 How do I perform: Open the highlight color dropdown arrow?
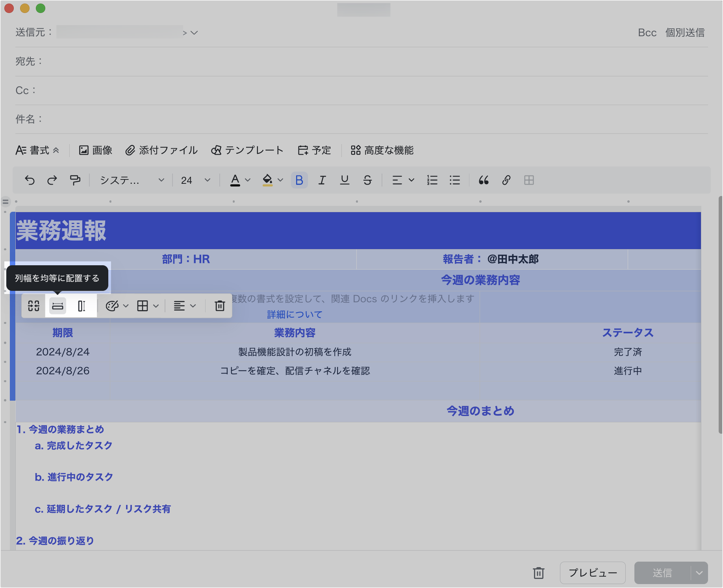tap(280, 180)
